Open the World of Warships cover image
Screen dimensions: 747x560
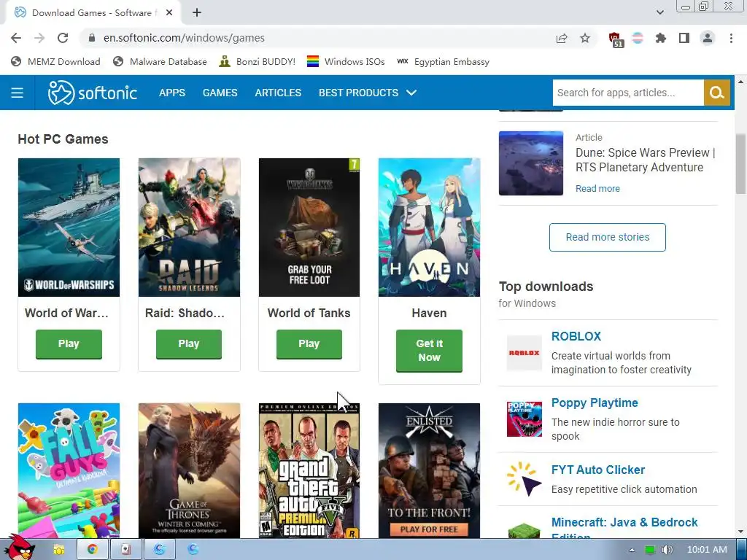(69, 227)
